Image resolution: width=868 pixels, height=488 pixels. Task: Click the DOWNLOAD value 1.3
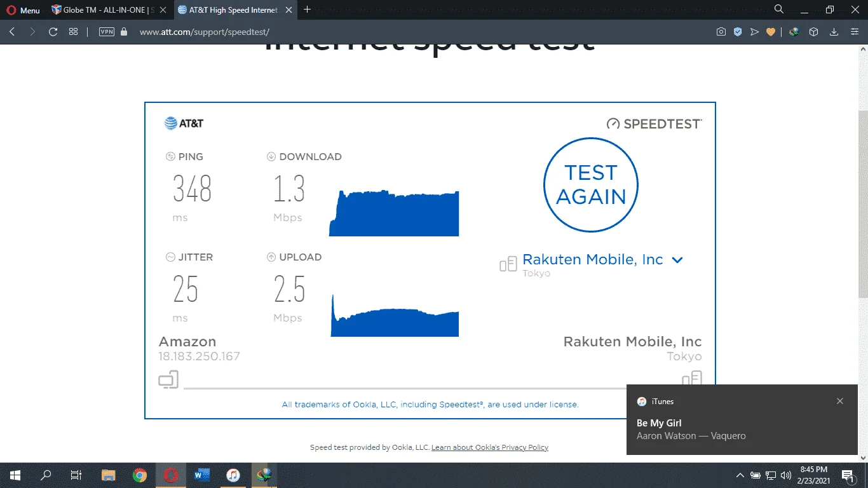pyautogui.click(x=290, y=189)
